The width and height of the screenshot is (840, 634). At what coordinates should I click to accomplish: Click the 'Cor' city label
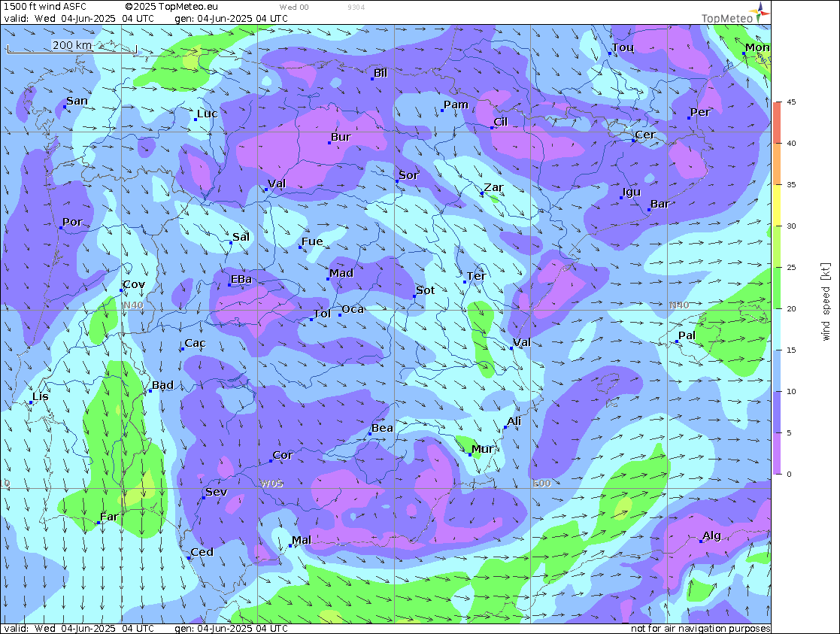tap(283, 455)
